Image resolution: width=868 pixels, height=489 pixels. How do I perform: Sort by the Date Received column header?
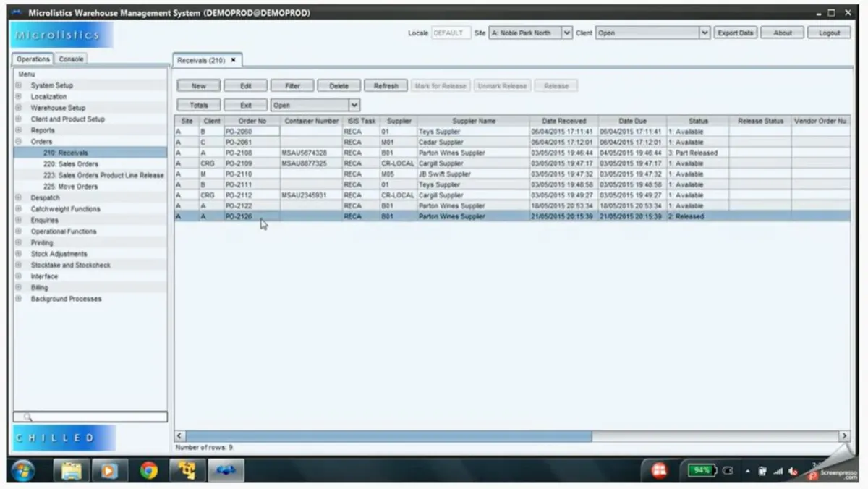[563, 122]
